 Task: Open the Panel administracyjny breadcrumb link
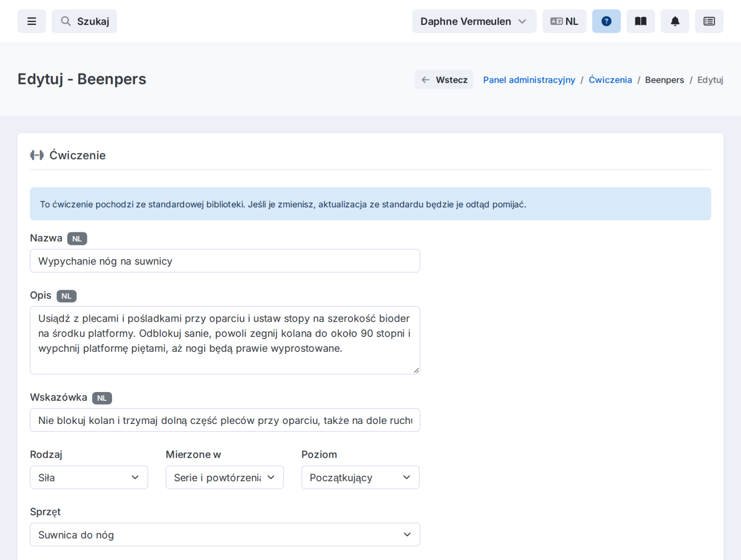coord(529,80)
